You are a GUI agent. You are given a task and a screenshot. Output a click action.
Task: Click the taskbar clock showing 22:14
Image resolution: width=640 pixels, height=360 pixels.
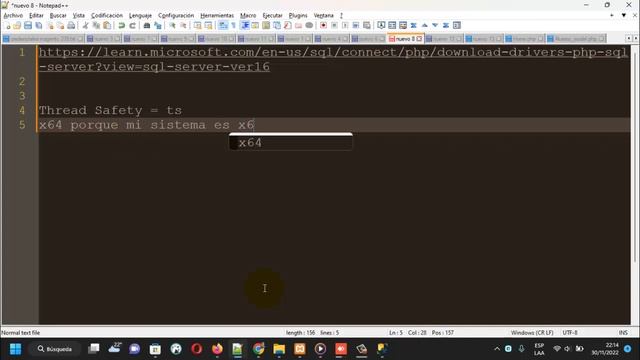point(605,349)
